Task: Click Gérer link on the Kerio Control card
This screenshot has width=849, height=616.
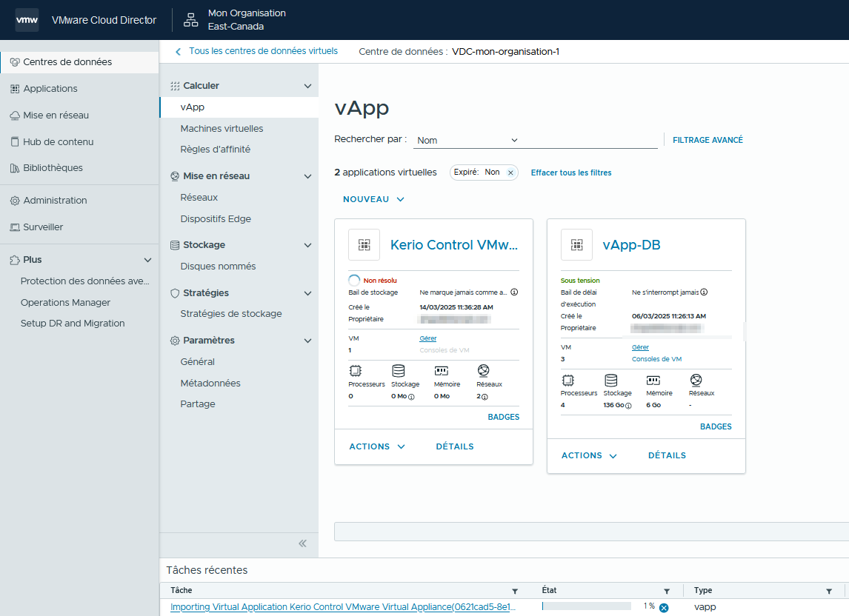Action: point(427,338)
